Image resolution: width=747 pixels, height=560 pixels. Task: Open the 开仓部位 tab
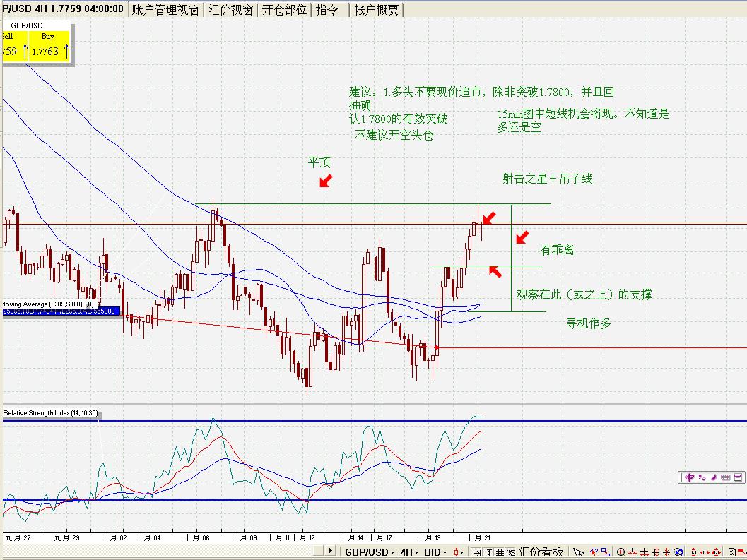(x=284, y=9)
